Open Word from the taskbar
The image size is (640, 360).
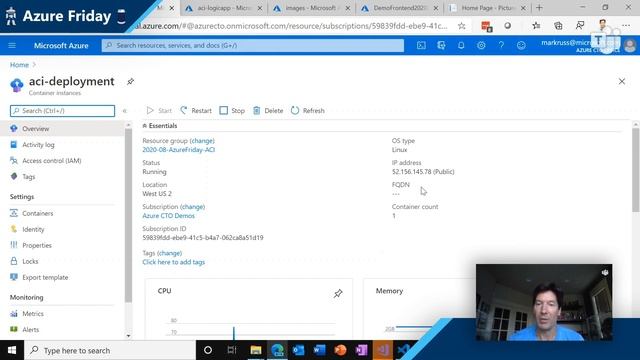pyautogui.click(x=320, y=350)
